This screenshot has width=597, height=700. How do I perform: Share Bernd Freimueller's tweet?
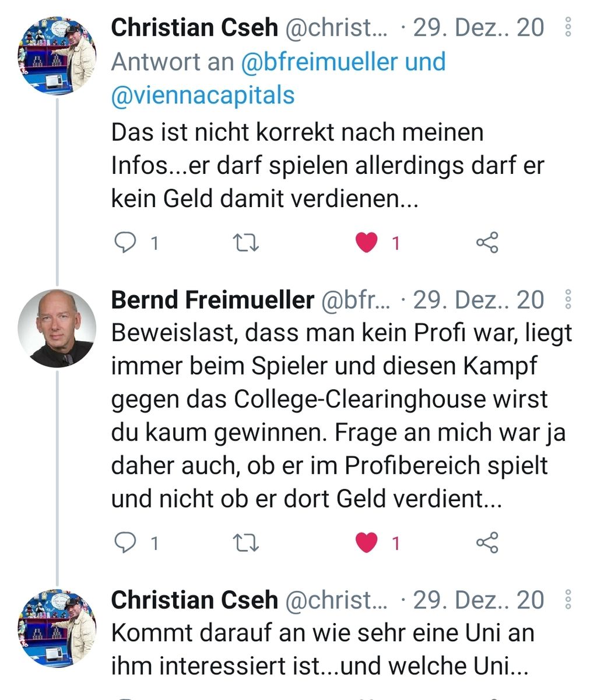click(x=487, y=543)
